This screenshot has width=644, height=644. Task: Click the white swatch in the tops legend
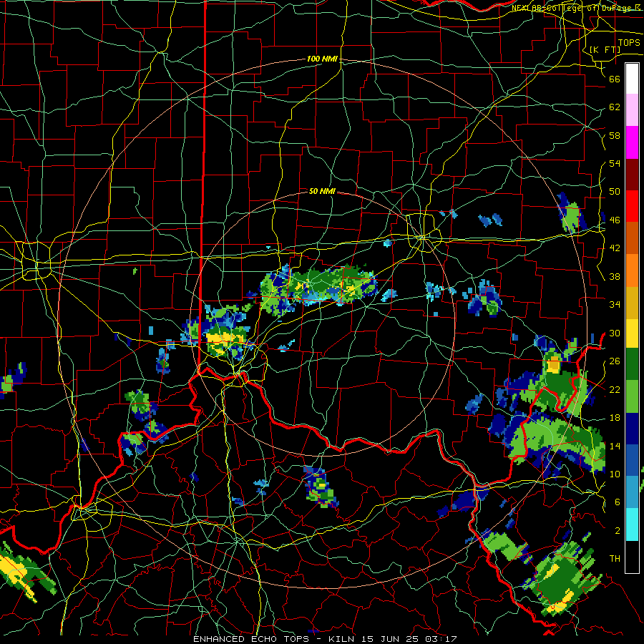click(632, 79)
